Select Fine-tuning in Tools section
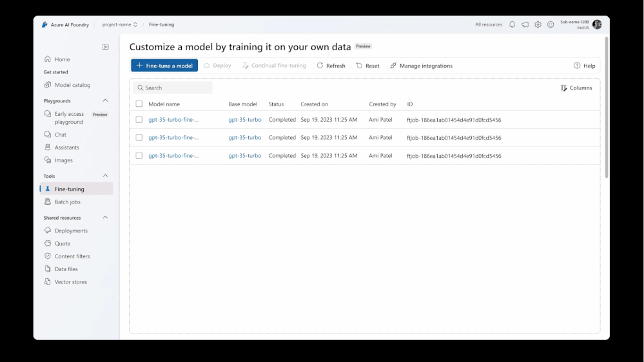This screenshot has width=644, height=362. point(77,189)
